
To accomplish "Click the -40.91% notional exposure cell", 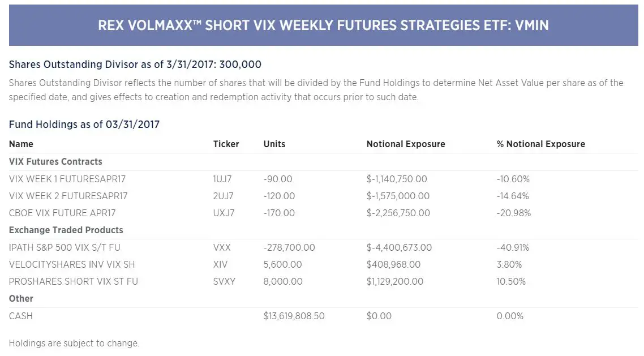I will [x=513, y=247].
